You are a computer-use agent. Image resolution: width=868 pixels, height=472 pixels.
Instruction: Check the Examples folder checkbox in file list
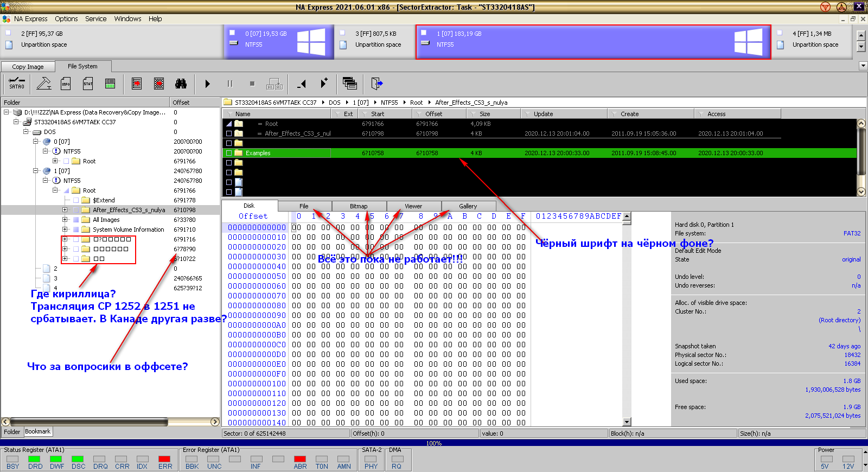pyautogui.click(x=229, y=153)
